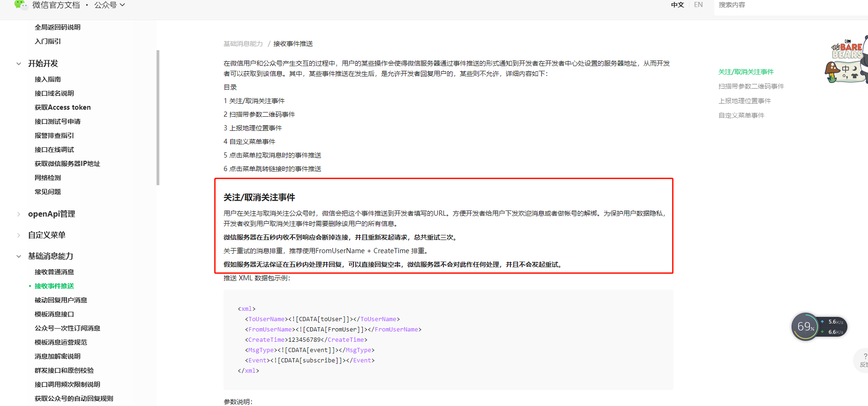This screenshot has width=868, height=406.
Task: Open 模板消息运营规范 page
Action: coord(61,342)
